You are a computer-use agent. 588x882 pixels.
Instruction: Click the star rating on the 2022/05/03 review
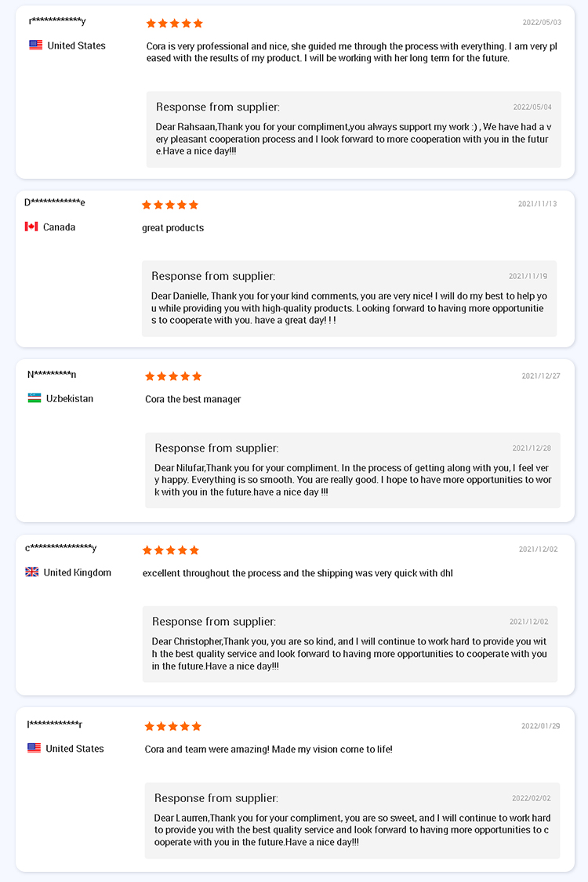[x=174, y=23]
